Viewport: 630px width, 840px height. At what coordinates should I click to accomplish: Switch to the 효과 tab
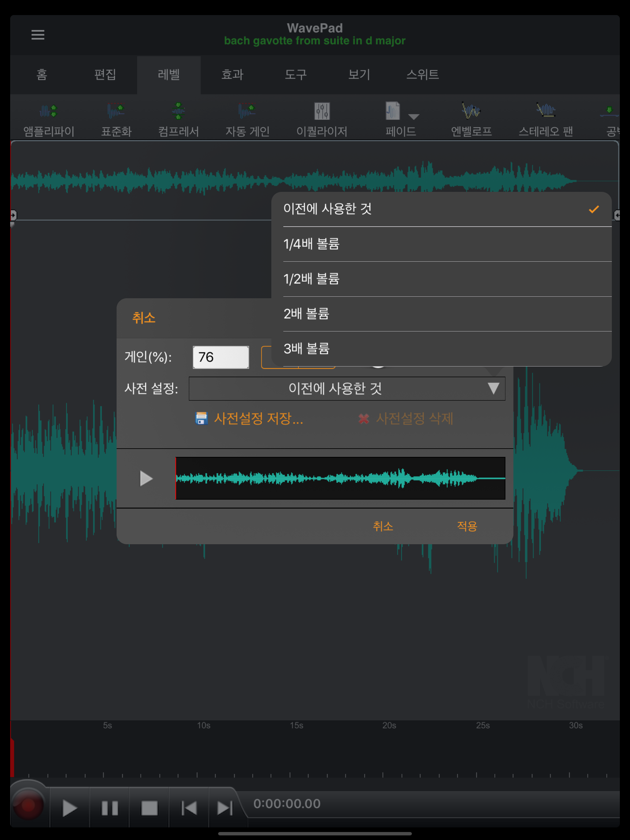pos(232,74)
